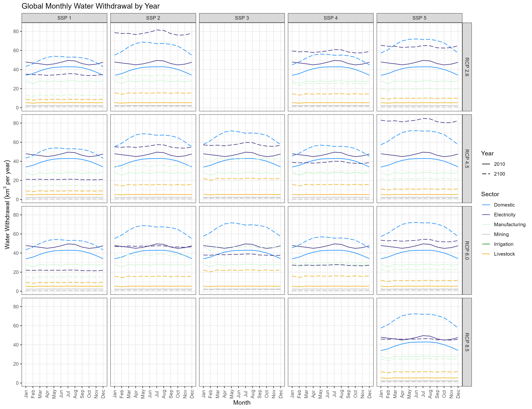
Task: Click the Dec tick label under SSP 1 column
Action: (x=103, y=394)
